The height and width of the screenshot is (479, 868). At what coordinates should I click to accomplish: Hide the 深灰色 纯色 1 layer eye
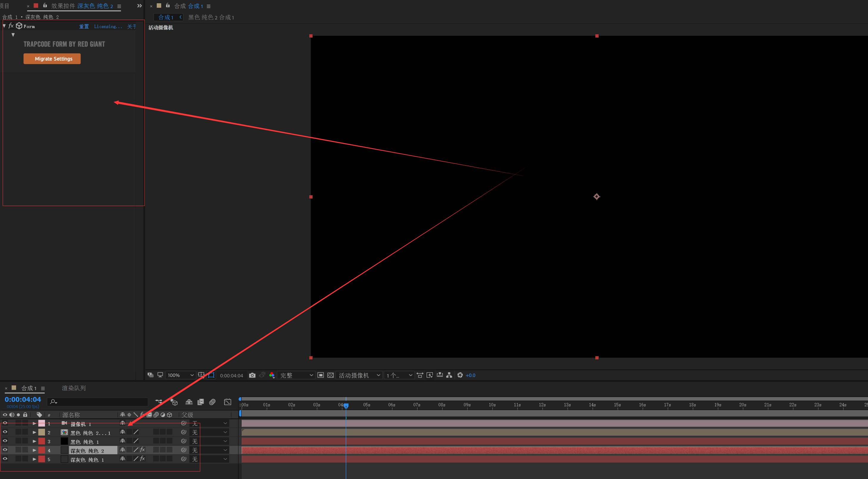5,459
